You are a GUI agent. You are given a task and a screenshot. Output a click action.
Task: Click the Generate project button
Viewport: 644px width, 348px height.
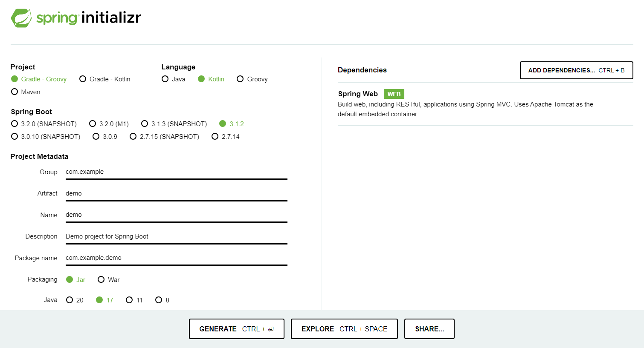237,329
